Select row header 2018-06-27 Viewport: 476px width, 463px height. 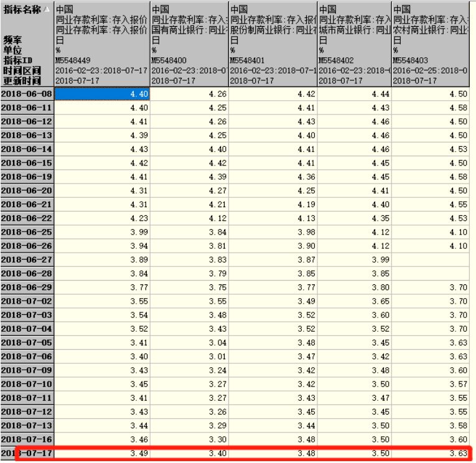click(x=27, y=260)
